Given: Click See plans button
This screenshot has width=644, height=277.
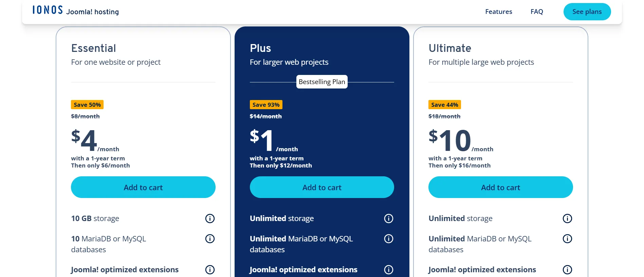Looking at the screenshot, I should (587, 12).
